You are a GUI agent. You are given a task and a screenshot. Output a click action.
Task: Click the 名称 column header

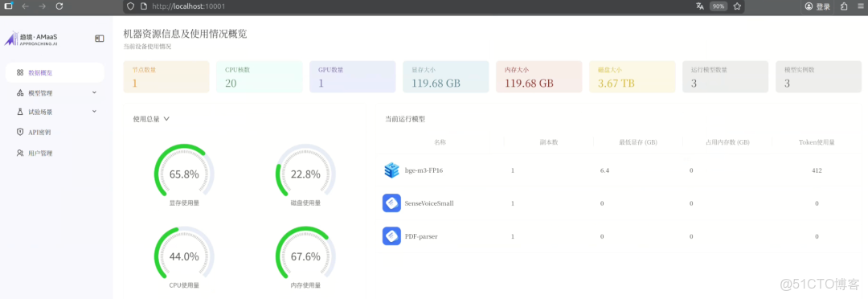(440, 142)
